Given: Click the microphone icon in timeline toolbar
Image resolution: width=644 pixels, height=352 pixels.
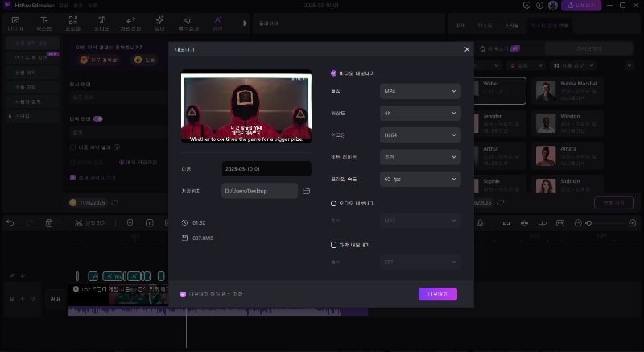Looking at the screenshot, I should pos(481,222).
